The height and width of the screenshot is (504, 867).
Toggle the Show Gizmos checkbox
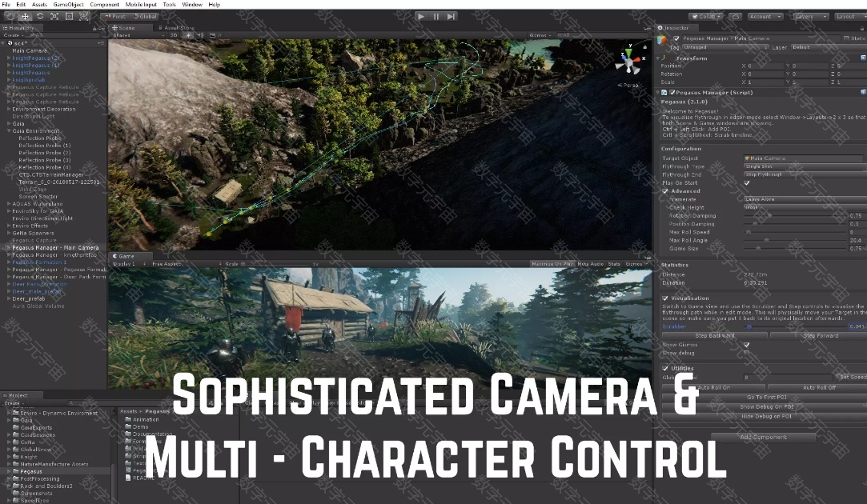point(747,345)
